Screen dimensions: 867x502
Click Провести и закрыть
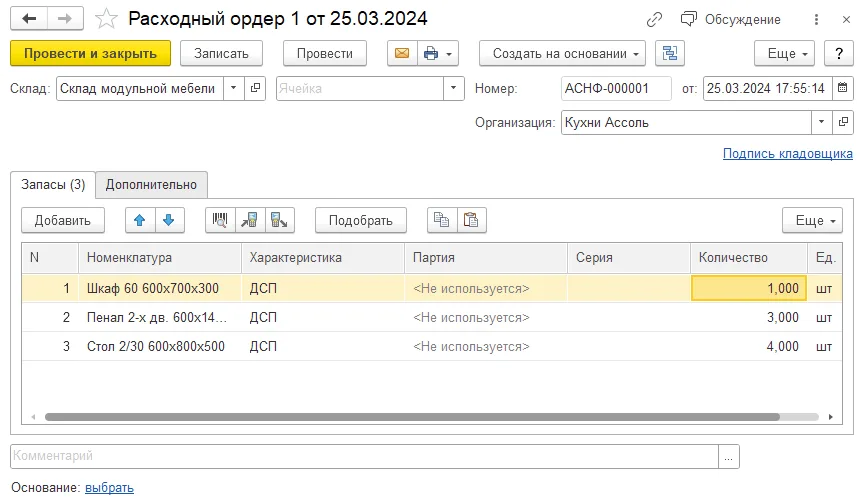click(x=90, y=54)
